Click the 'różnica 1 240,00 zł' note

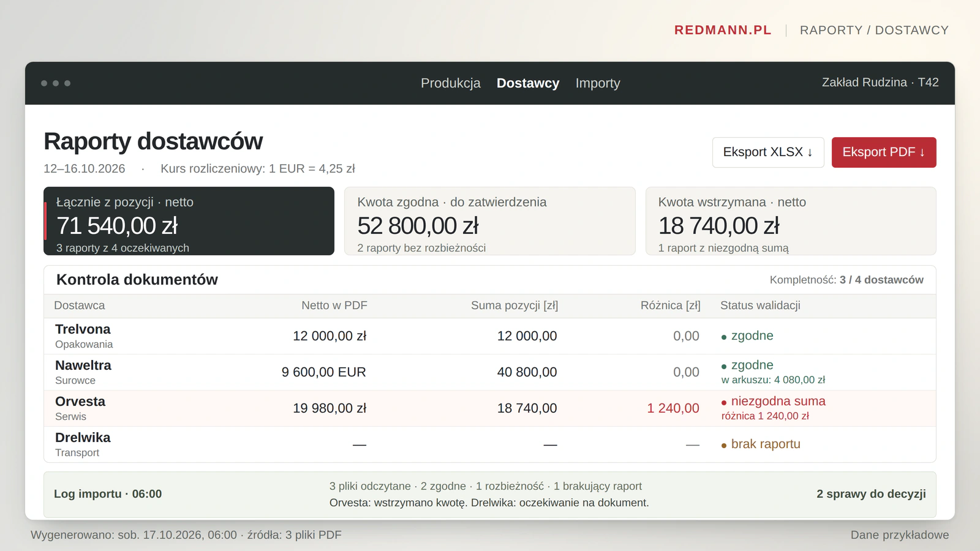(x=765, y=416)
